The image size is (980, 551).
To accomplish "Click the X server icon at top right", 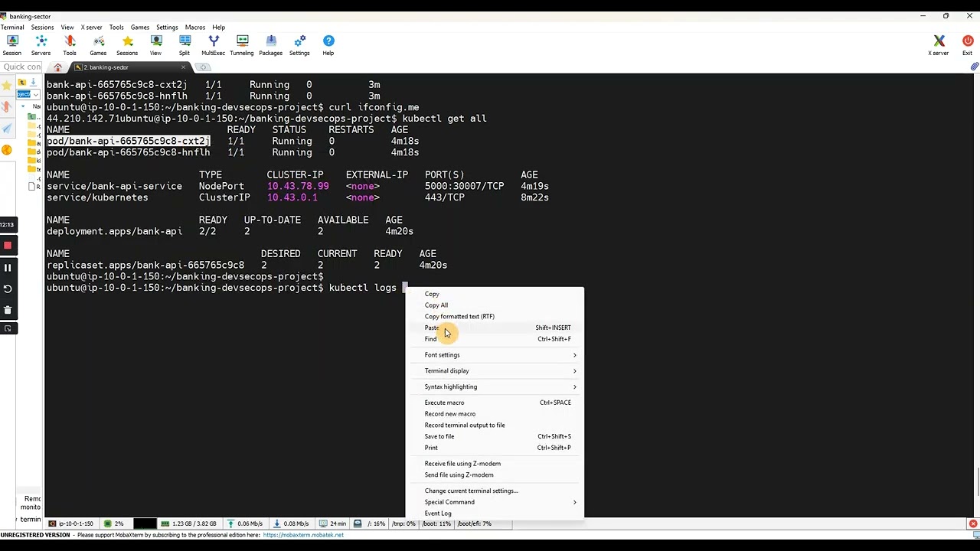I will tap(939, 45).
